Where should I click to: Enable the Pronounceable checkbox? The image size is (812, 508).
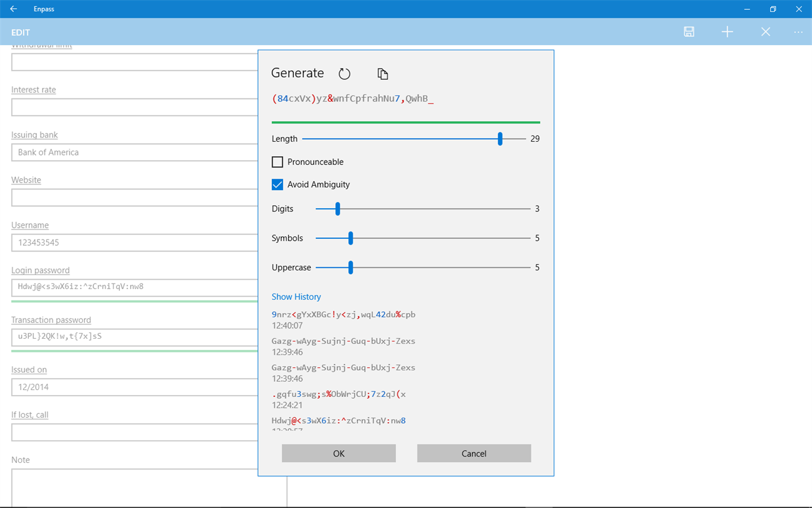click(278, 162)
